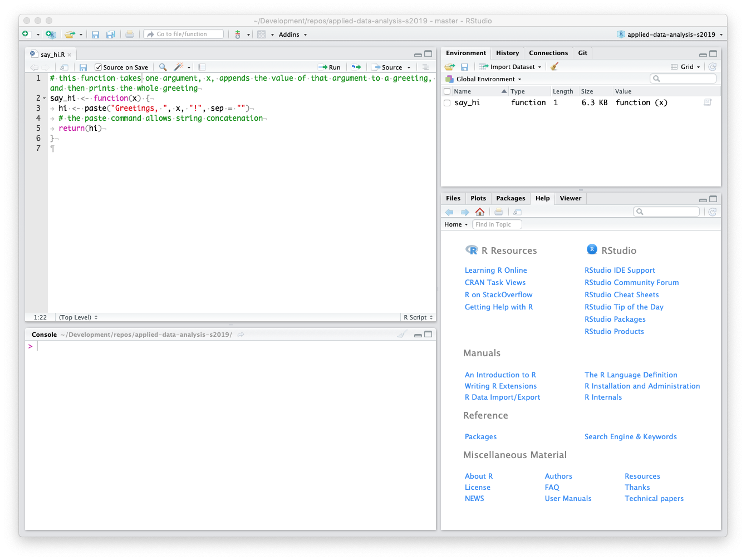Switch to the Packages tab
Viewport: 746px width, 560px height.
511,198
